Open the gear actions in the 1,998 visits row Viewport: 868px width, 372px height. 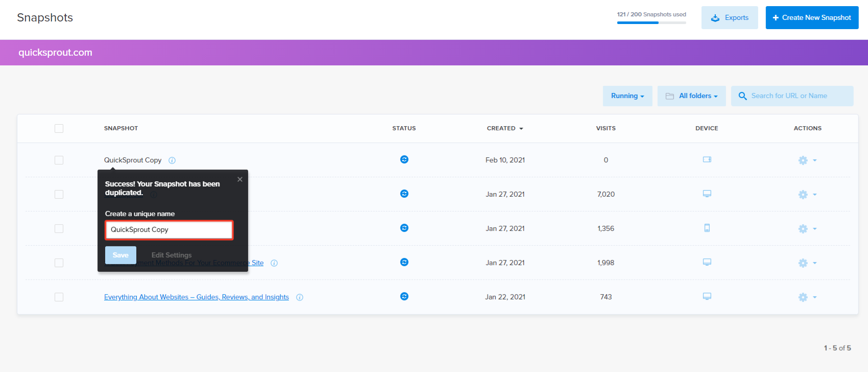click(803, 263)
